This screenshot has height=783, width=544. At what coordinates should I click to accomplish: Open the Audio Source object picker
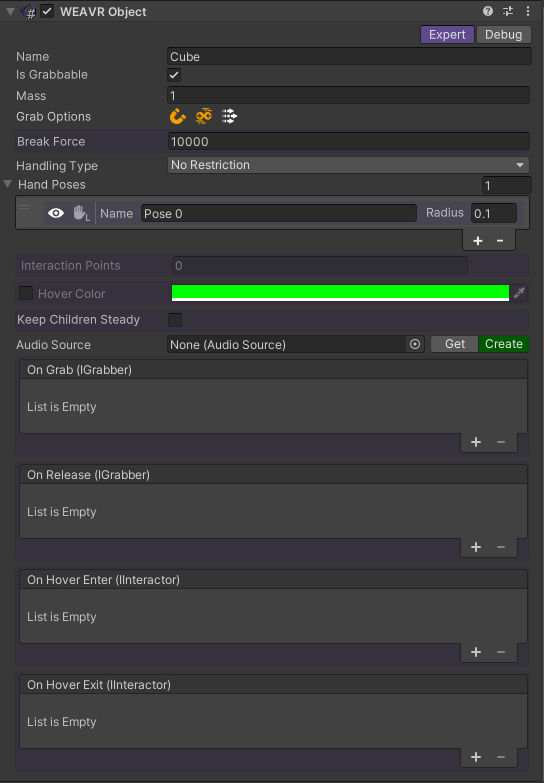(415, 344)
